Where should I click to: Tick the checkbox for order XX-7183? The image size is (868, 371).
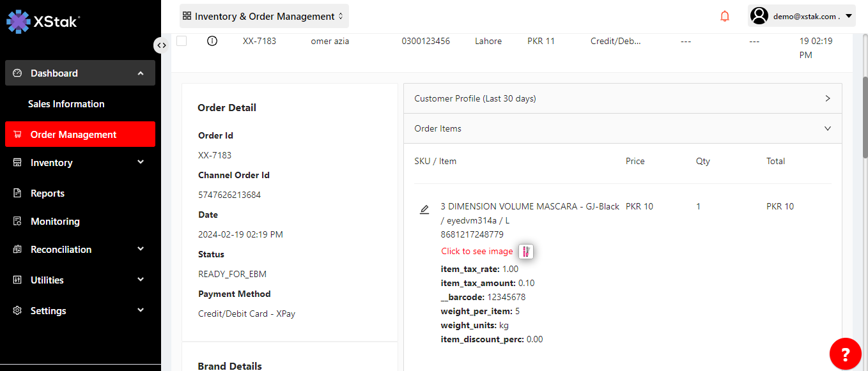(x=182, y=41)
